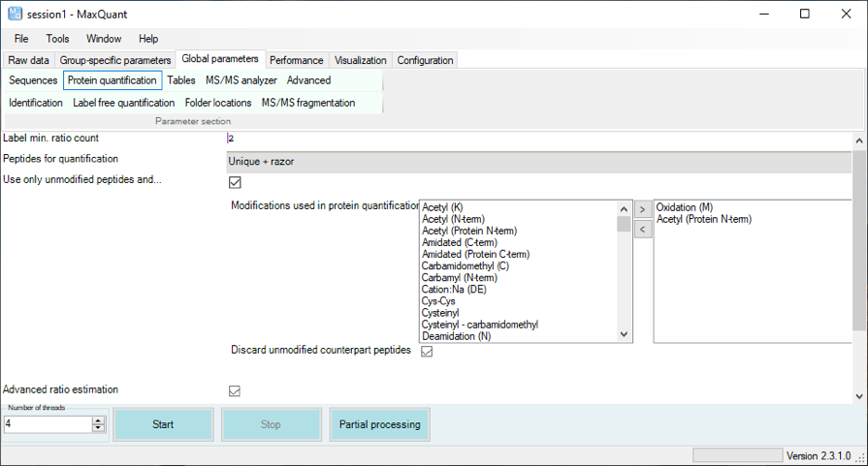The image size is (868, 466).
Task: Open the MS/MS fragmentation section
Action: (307, 103)
